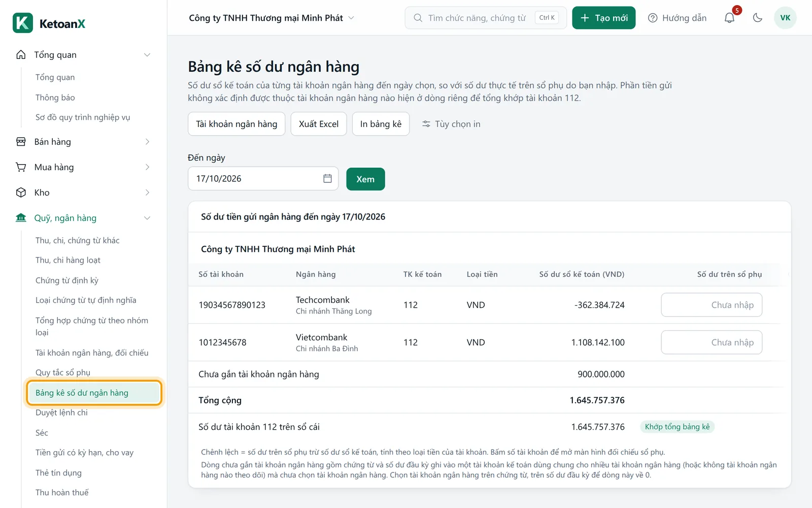Click the search magnifier icon
812x508 pixels.
(418, 18)
